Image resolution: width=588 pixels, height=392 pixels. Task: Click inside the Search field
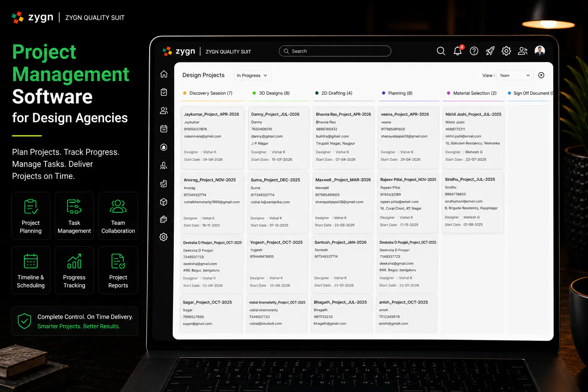[x=335, y=51]
